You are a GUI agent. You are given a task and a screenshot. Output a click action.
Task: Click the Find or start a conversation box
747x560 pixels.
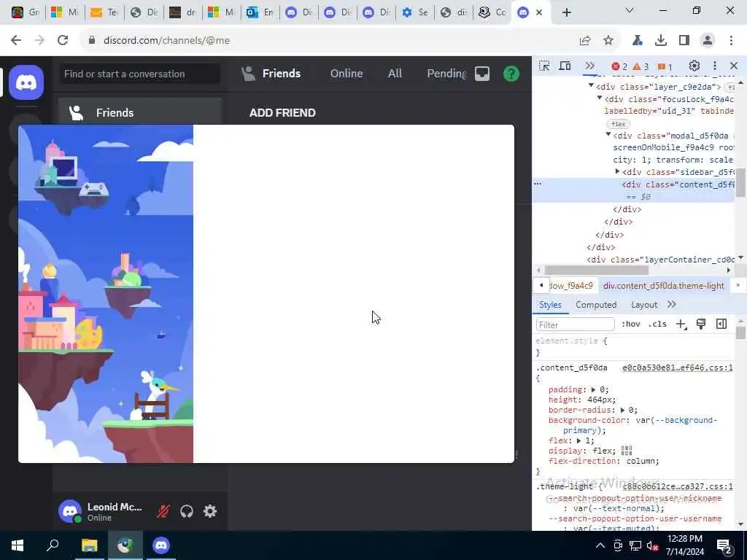(139, 74)
